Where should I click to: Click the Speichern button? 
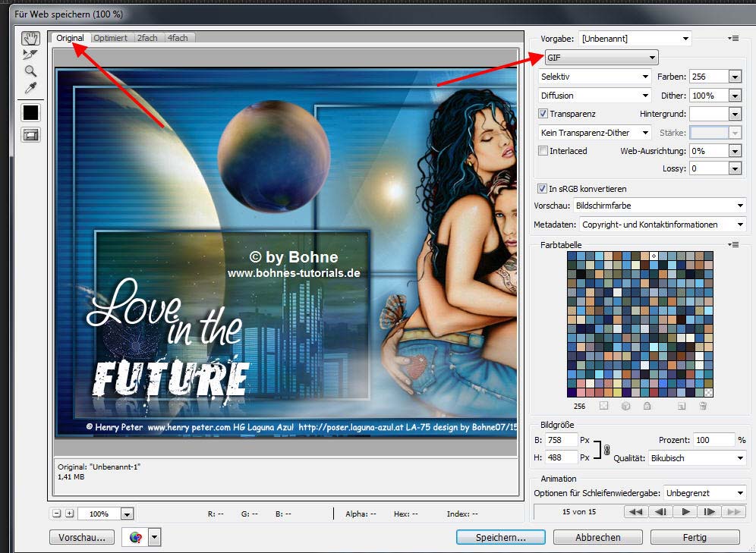(501, 537)
